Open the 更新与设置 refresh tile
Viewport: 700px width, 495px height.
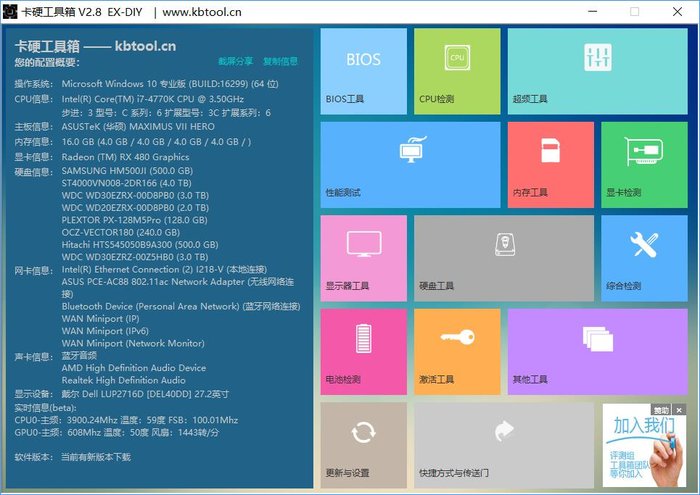(363, 445)
